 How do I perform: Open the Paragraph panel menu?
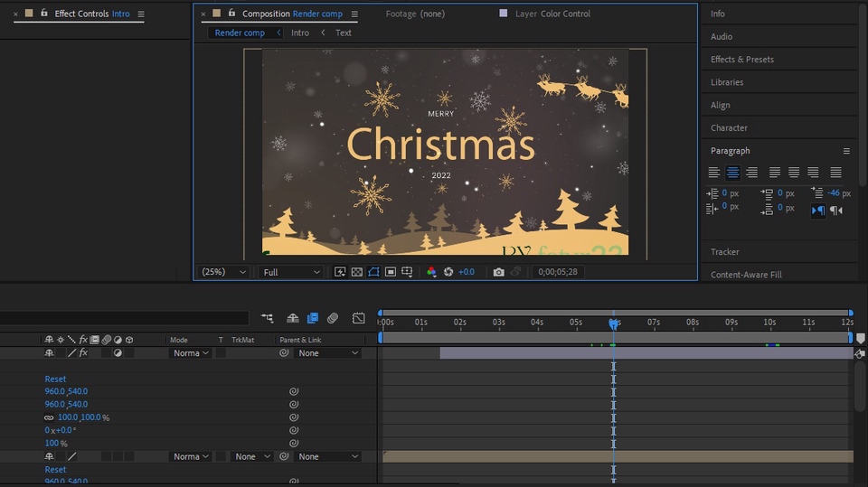point(846,151)
